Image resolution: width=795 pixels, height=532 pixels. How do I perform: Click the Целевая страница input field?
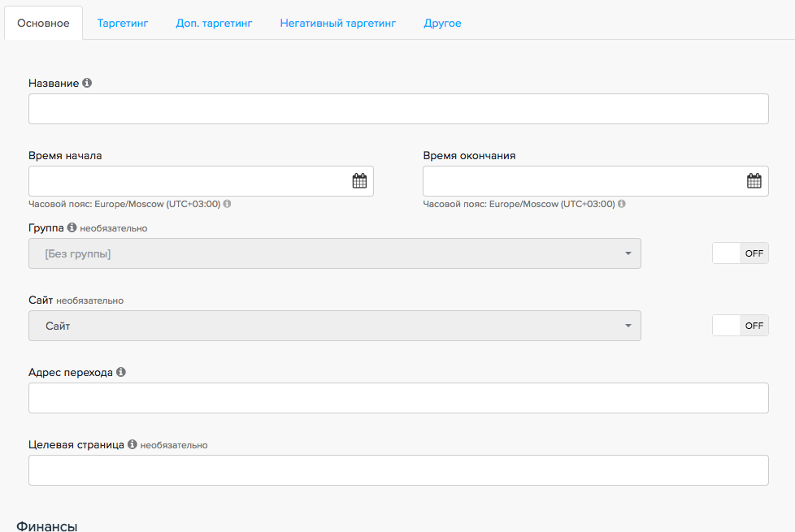pyautogui.click(x=398, y=470)
